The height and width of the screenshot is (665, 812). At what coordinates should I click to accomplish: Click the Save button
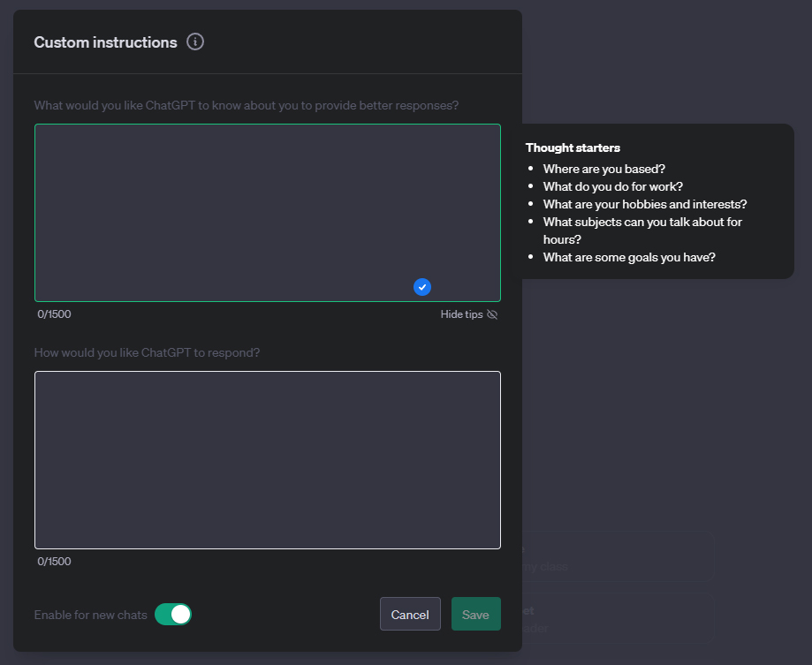[x=476, y=615]
